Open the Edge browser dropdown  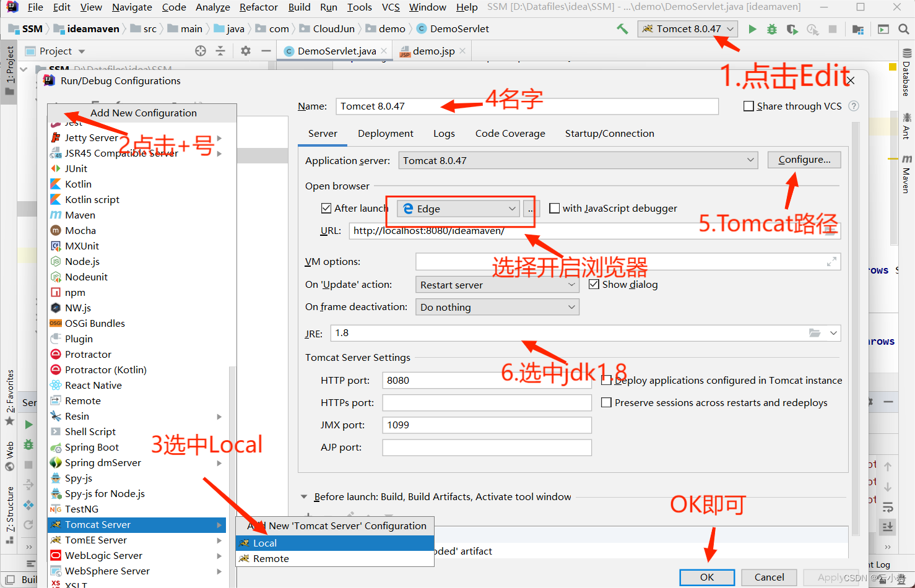point(459,209)
